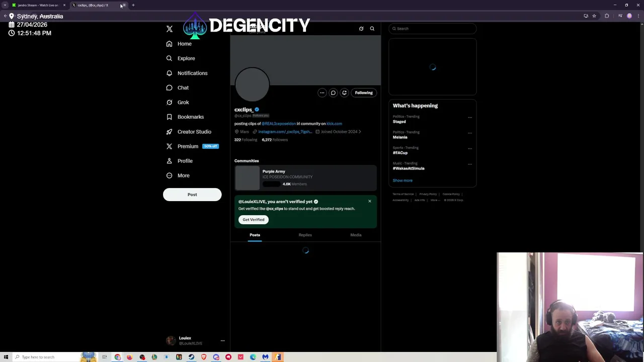Open Brave browser from the taskbar
This screenshot has height=362, width=644.
(204, 357)
